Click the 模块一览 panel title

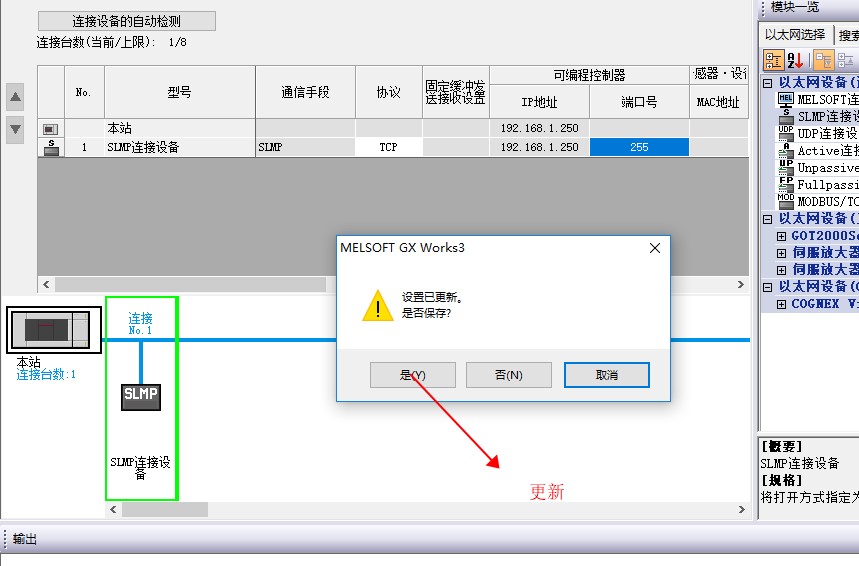click(x=795, y=7)
